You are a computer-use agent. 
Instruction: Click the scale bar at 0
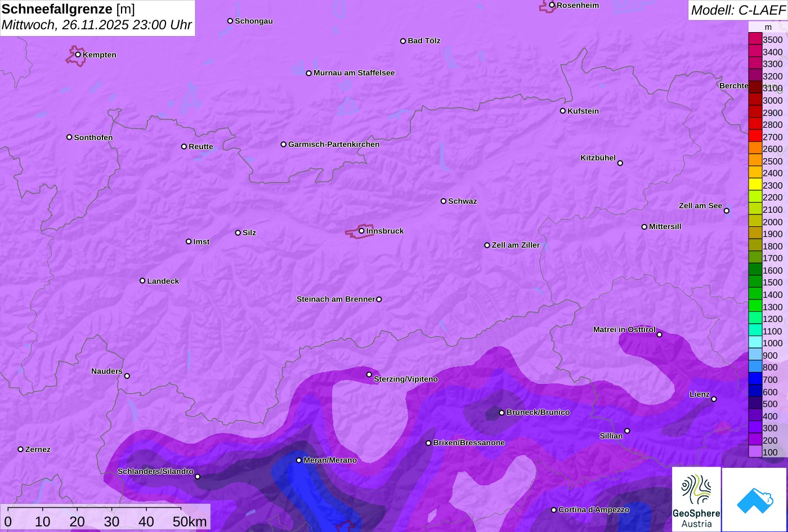[8, 521]
